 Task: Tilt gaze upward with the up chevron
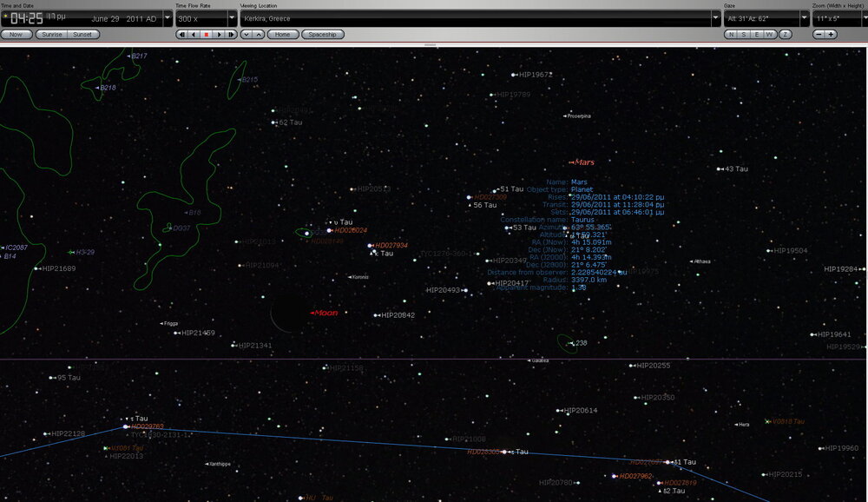coord(259,36)
